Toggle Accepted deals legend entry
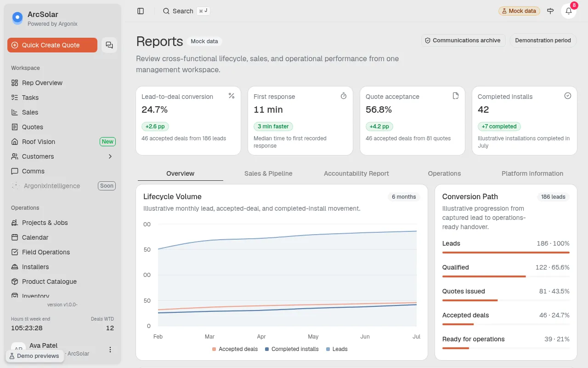 tap(235, 349)
